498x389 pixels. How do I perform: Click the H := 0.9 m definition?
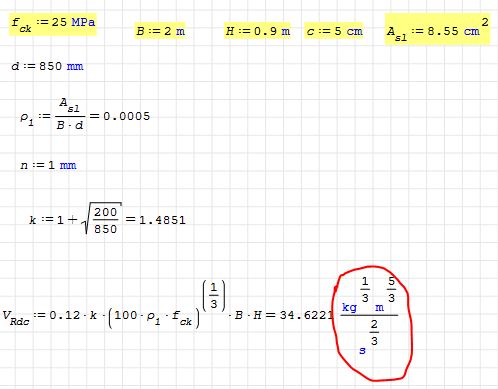257,31
